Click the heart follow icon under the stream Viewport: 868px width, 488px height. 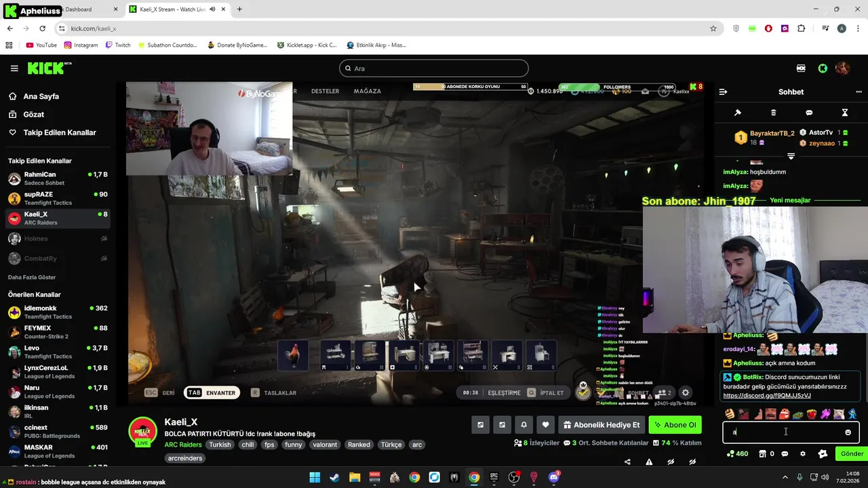coord(545,425)
